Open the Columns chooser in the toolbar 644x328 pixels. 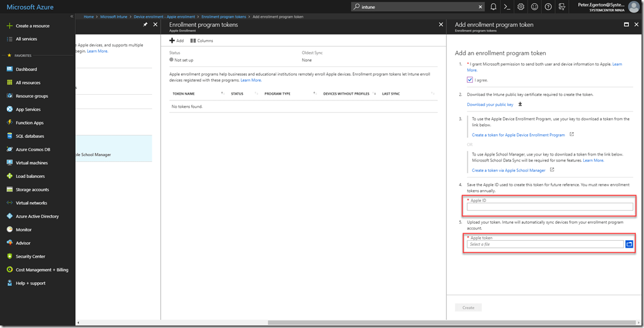(x=202, y=41)
